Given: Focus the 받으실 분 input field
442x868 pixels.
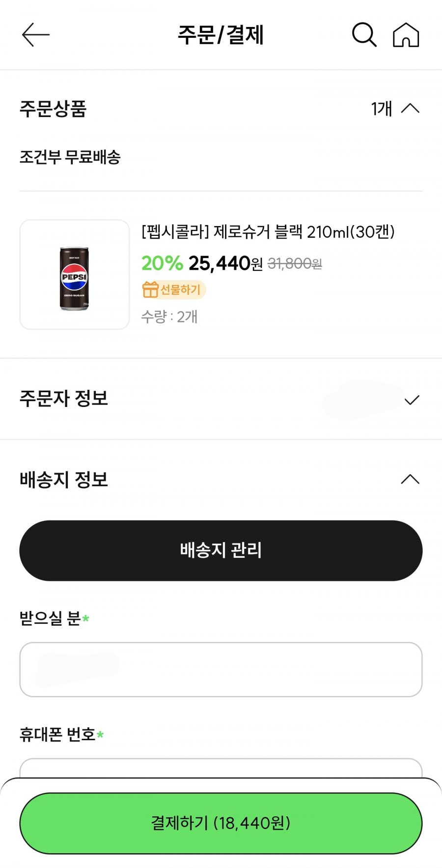Looking at the screenshot, I should 221,669.
